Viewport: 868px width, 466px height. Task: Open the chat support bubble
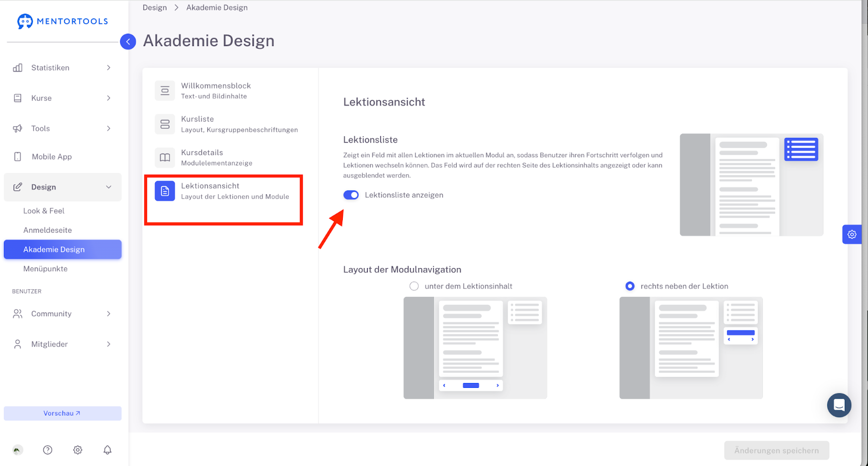pos(839,405)
